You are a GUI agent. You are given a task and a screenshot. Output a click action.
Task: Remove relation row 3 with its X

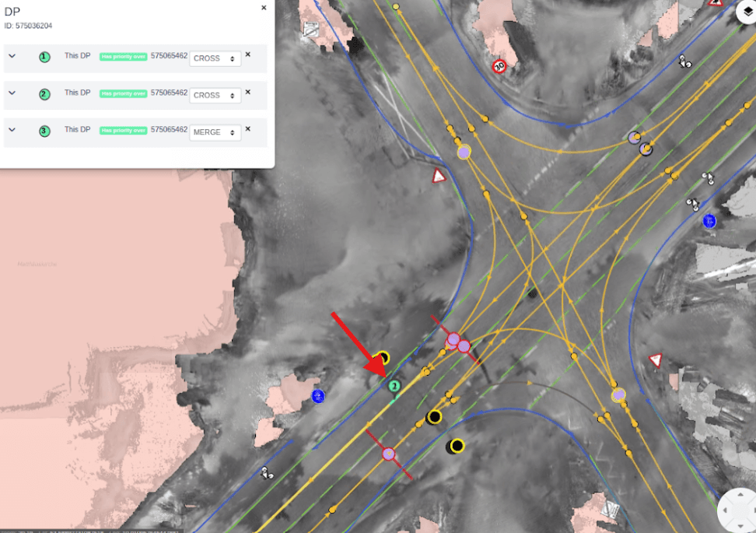pyautogui.click(x=248, y=129)
